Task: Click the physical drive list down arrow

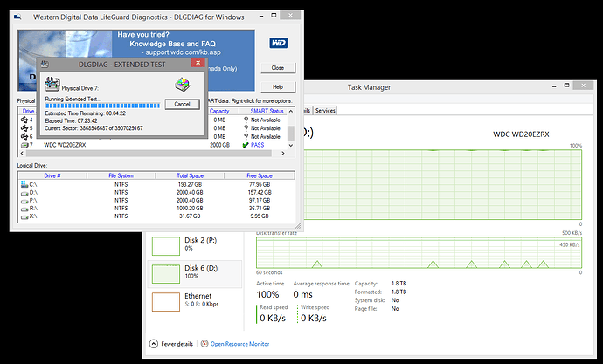Action: (291, 146)
